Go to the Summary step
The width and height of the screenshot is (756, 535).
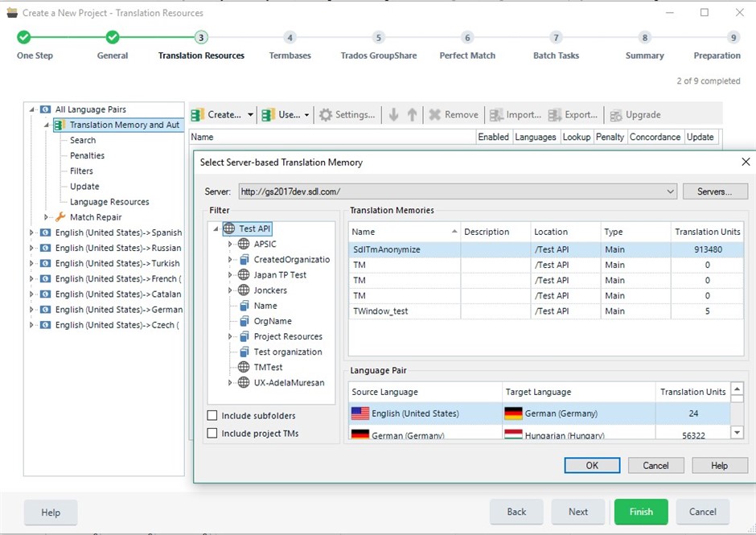click(x=645, y=46)
